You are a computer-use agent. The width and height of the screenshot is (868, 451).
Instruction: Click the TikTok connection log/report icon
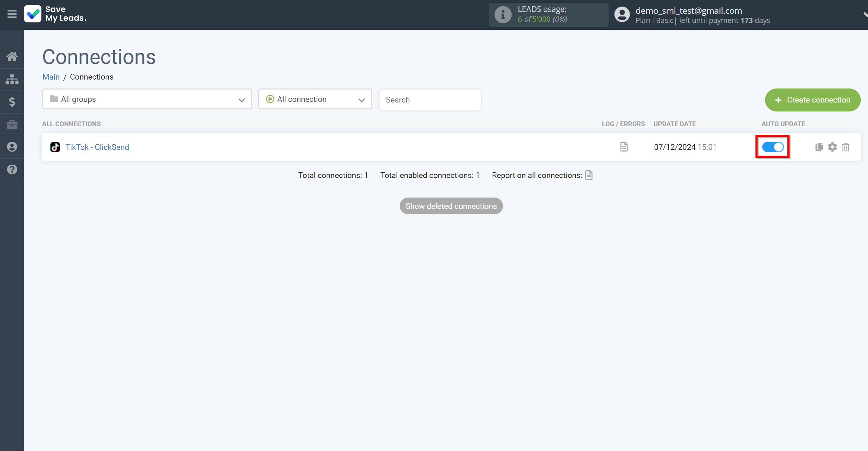(x=624, y=147)
